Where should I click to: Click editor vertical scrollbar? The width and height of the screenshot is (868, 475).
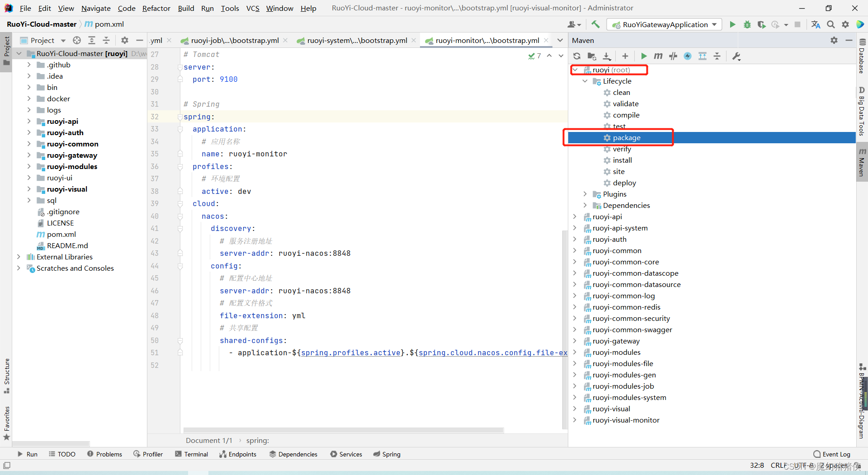pyautogui.click(x=564, y=329)
